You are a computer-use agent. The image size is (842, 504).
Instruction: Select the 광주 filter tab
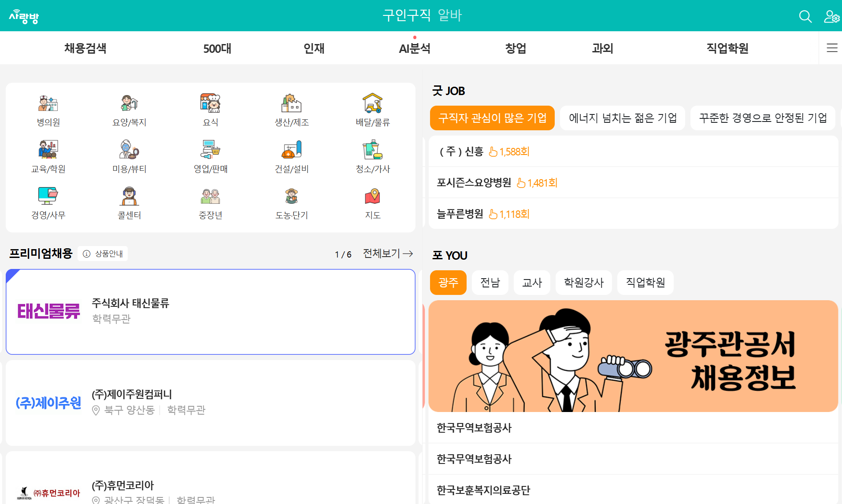448,283
